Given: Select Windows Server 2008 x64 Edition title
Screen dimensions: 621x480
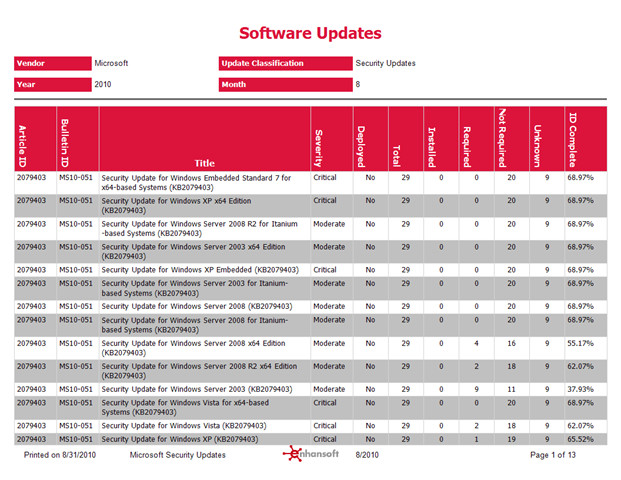Looking at the screenshot, I should pos(193,348).
